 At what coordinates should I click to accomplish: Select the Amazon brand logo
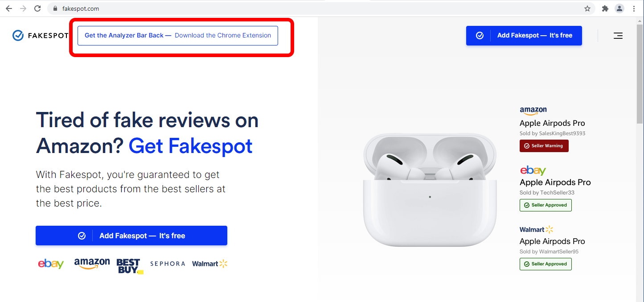click(x=92, y=264)
